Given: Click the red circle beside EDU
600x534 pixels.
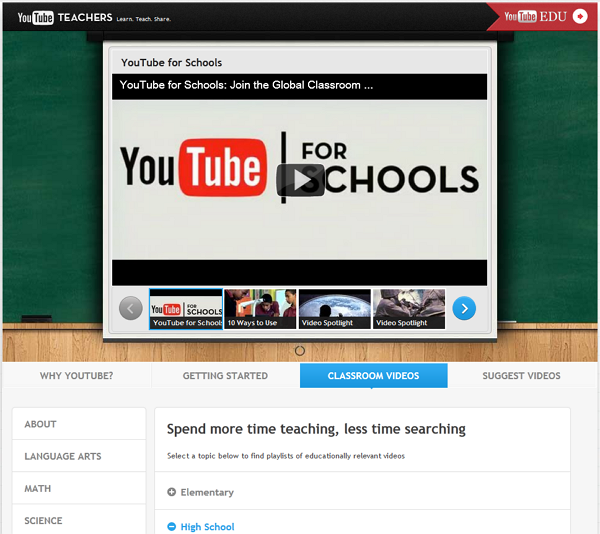Looking at the screenshot, I should [x=580, y=16].
